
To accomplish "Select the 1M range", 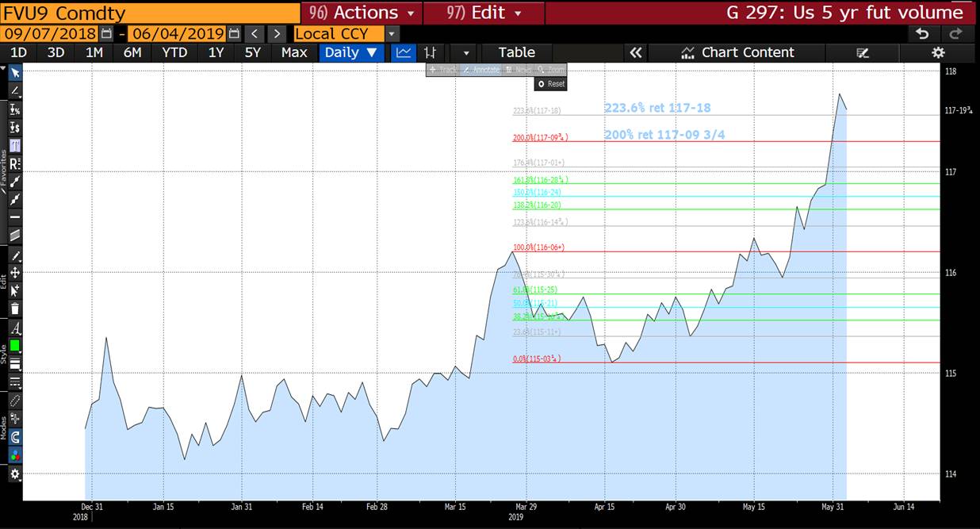I will (x=94, y=52).
